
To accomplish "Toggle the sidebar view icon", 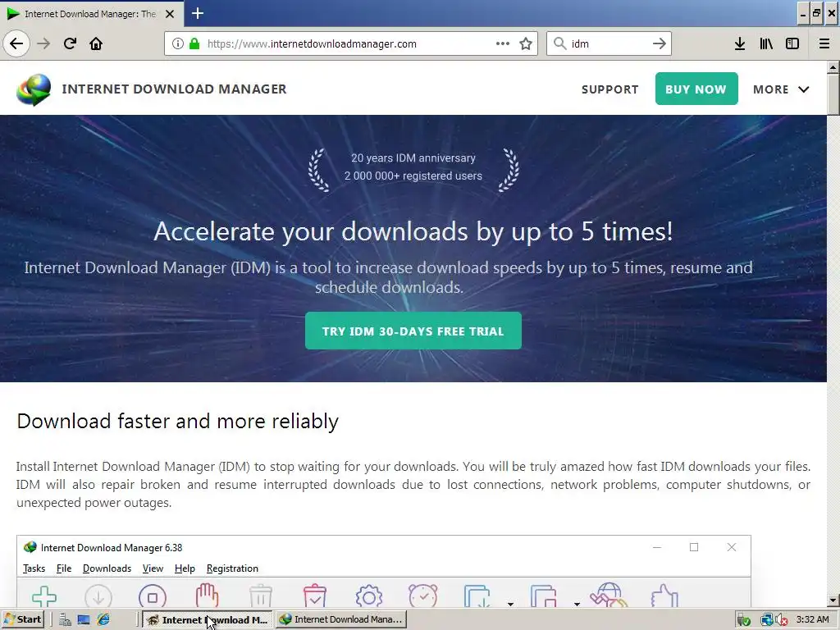I will (x=792, y=43).
